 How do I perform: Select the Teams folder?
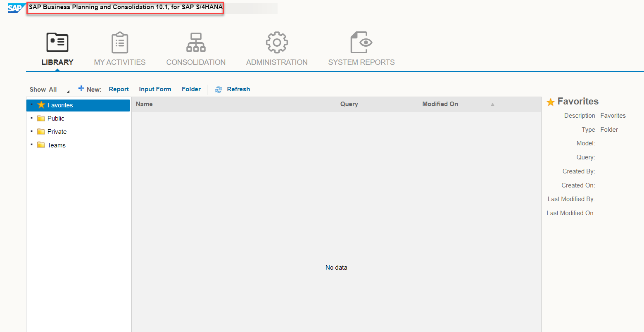[x=57, y=145]
